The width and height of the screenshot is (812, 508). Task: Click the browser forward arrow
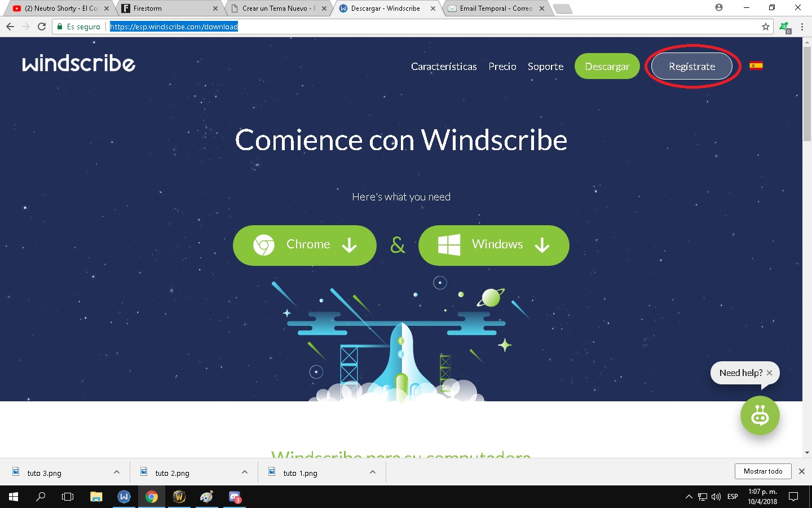25,27
